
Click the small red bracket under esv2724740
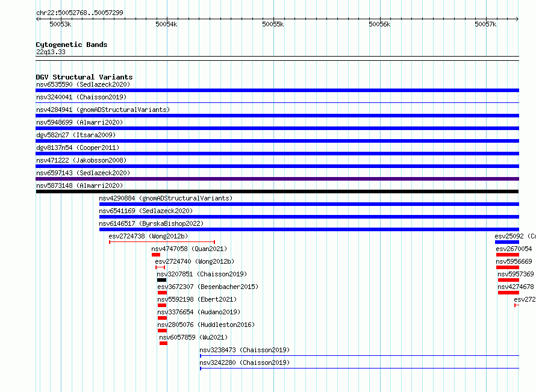click(x=160, y=267)
